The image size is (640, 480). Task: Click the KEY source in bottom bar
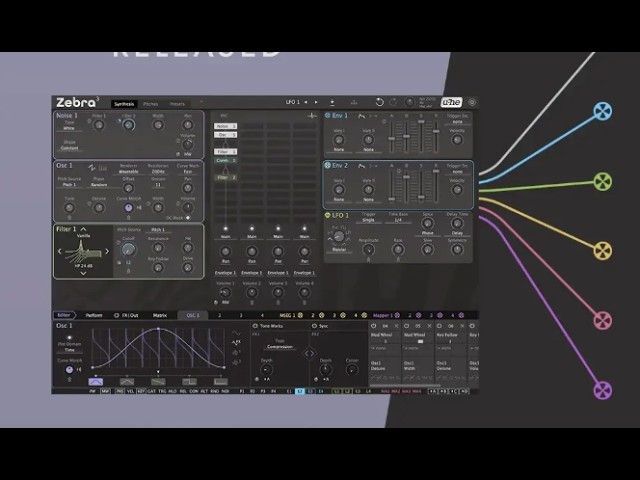(141, 391)
